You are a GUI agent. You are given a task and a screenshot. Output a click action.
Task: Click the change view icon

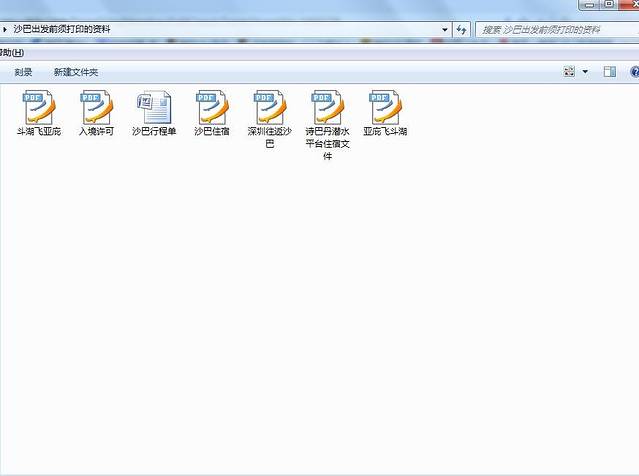click(x=570, y=72)
